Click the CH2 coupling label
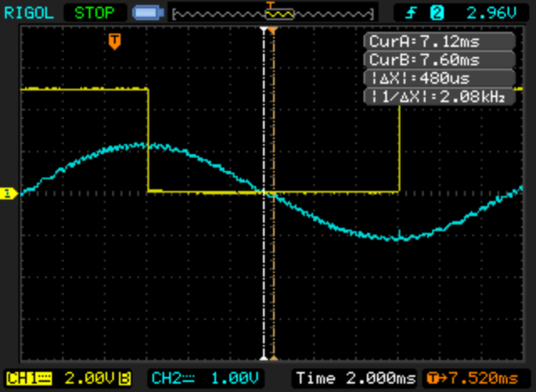The image size is (536, 392). (173, 379)
